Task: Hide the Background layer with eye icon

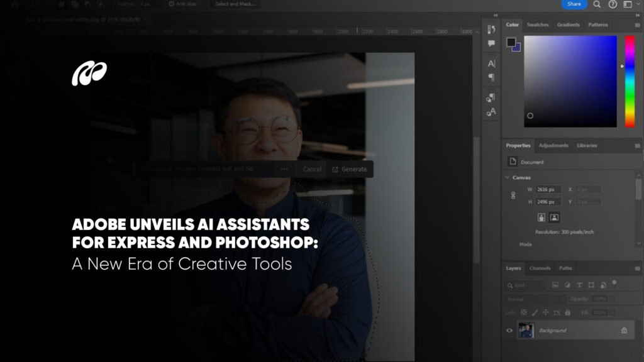Action: (509, 331)
